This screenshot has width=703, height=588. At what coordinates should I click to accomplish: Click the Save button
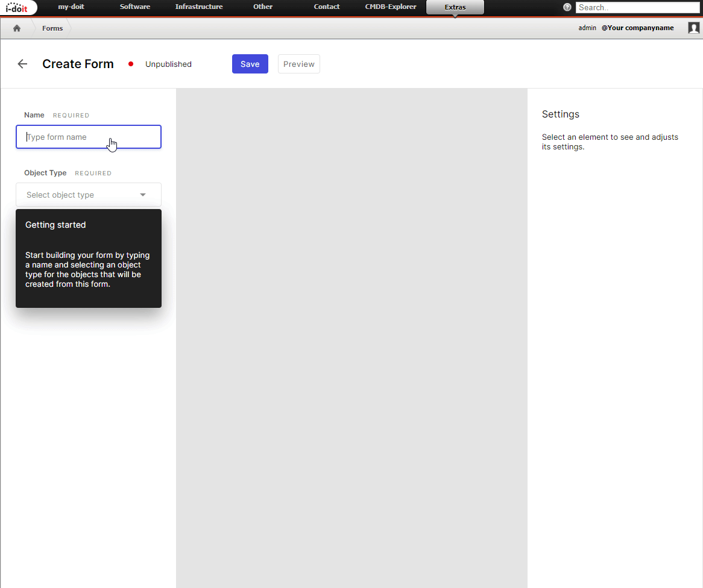coord(250,64)
